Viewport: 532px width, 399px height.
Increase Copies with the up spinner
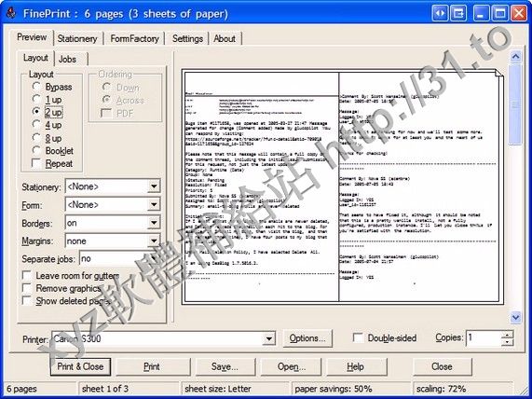pos(507,335)
